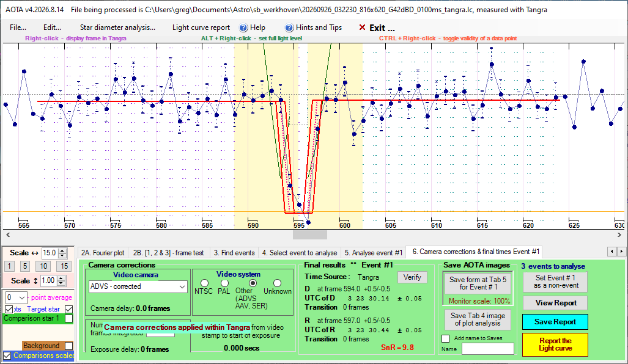The image size is (628, 364).
Task: Tick the Add name to Saves checkbox
Action: pyautogui.click(x=445, y=338)
